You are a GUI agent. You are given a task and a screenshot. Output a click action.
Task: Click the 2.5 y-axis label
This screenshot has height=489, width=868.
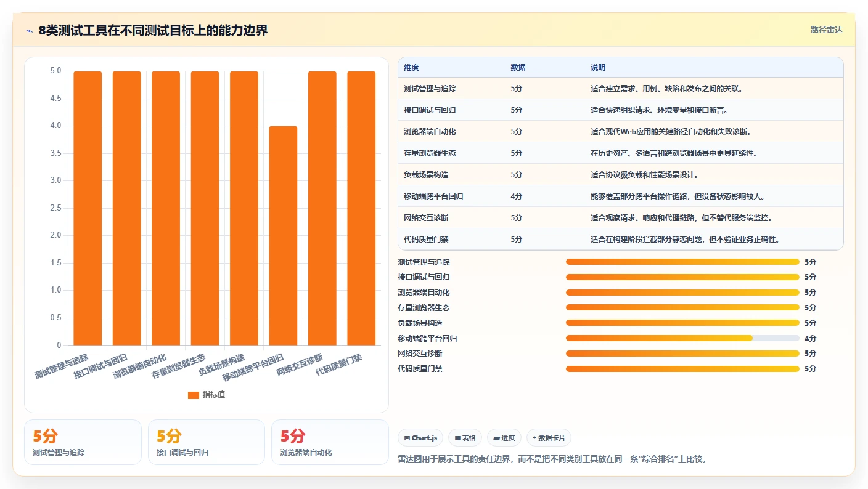click(55, 208)
